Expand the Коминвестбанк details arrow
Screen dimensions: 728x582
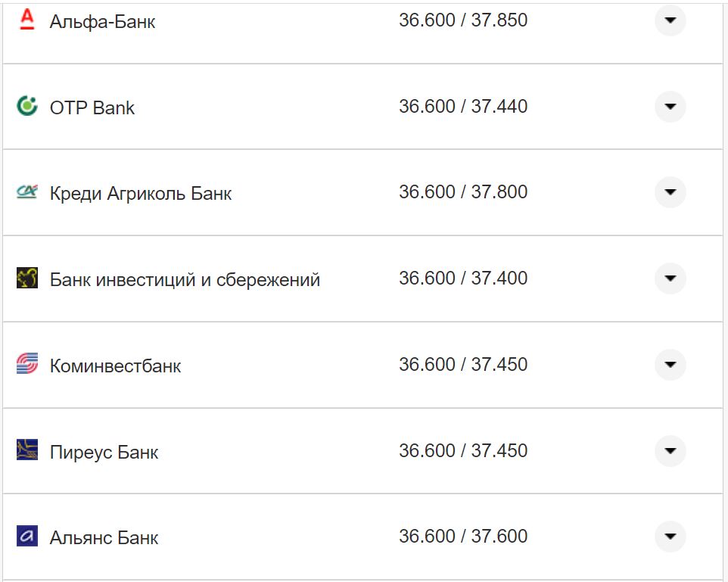coord(670,365)
